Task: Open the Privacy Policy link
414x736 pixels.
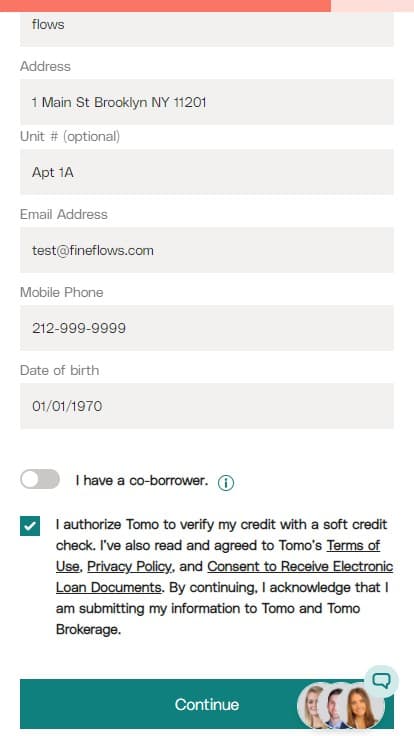Action: click(130, 567)
